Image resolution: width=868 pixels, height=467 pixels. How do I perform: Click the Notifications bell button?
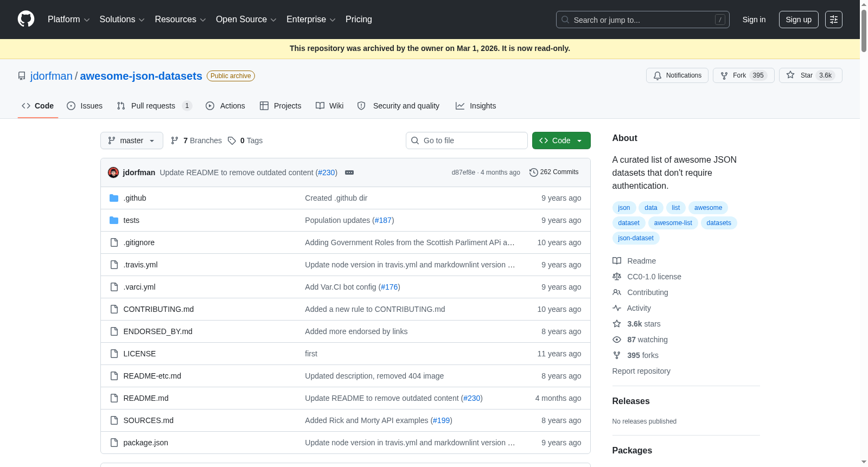click(677, 75)
